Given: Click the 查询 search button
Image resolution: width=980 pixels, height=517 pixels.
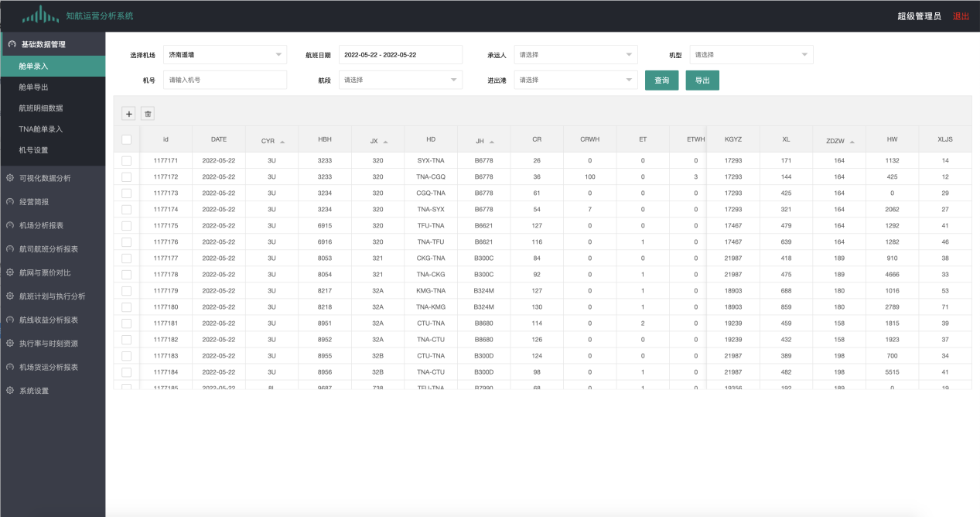Looking at the screenshot, I should [661, 80].
